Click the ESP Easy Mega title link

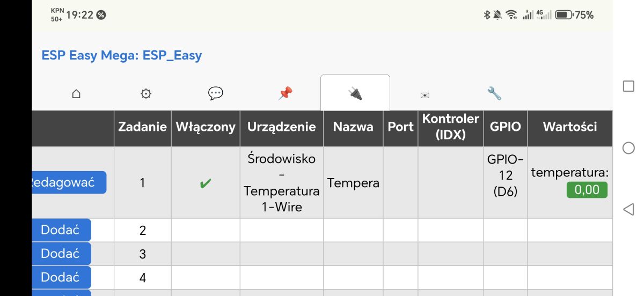click(x=122, y=55)
